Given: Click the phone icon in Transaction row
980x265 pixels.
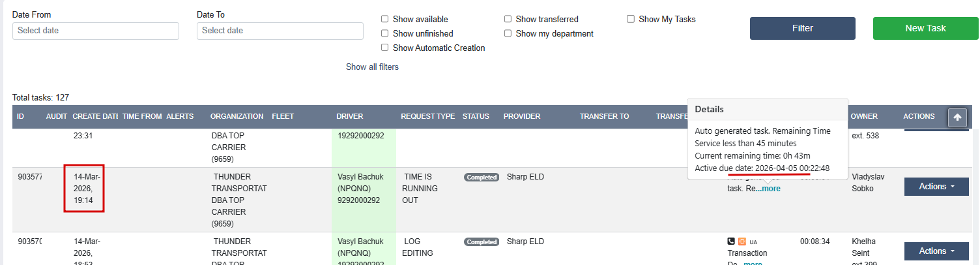Looking at the screenshot, I should 732,242.
